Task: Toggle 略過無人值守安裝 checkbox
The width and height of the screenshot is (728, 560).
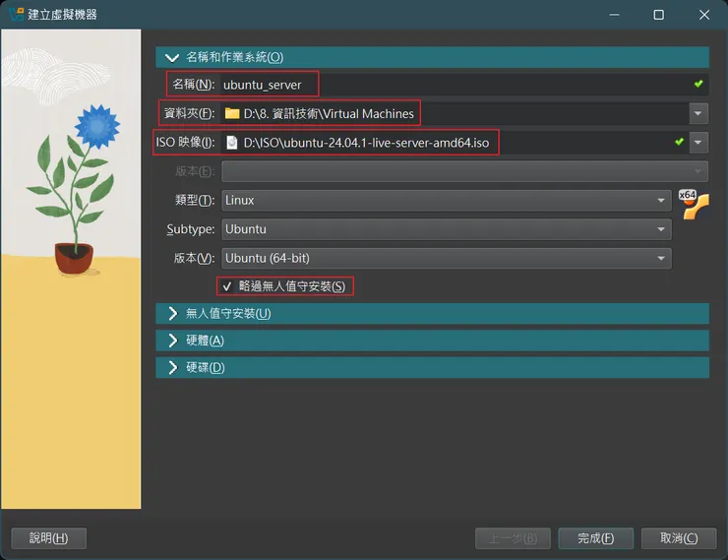Action: [226, 286]
